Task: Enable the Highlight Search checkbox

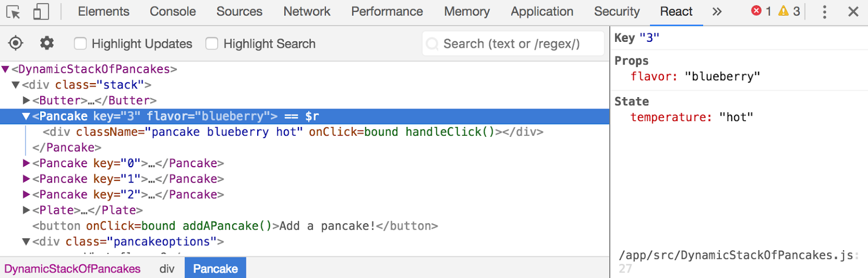Action: pyautogui.click(x=212, y=43)
